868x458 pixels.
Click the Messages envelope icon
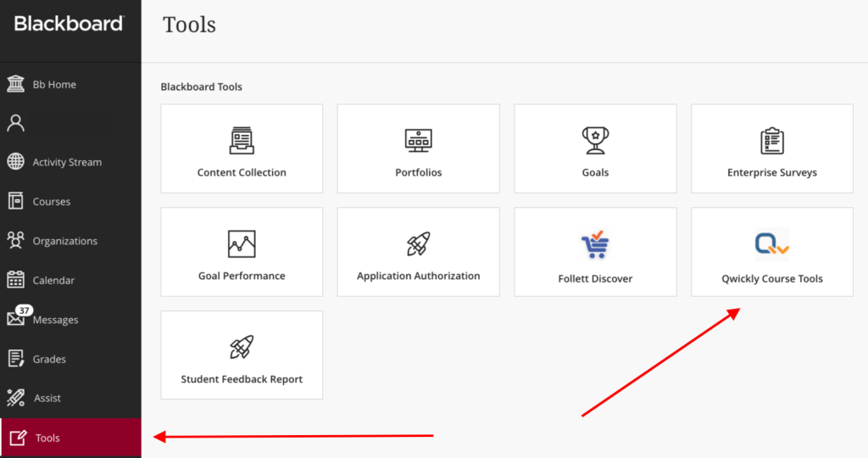(15, 320)
